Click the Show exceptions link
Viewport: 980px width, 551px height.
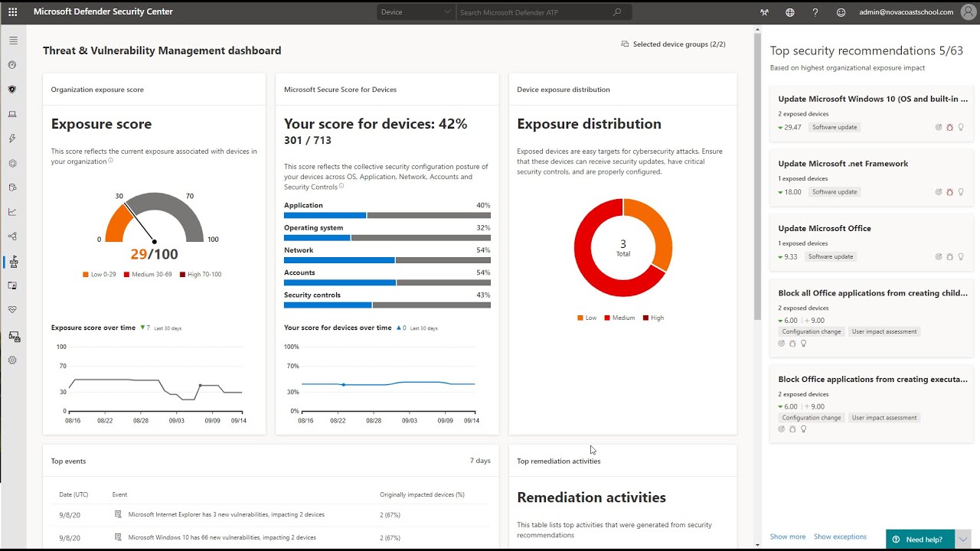tap(840, 536)
